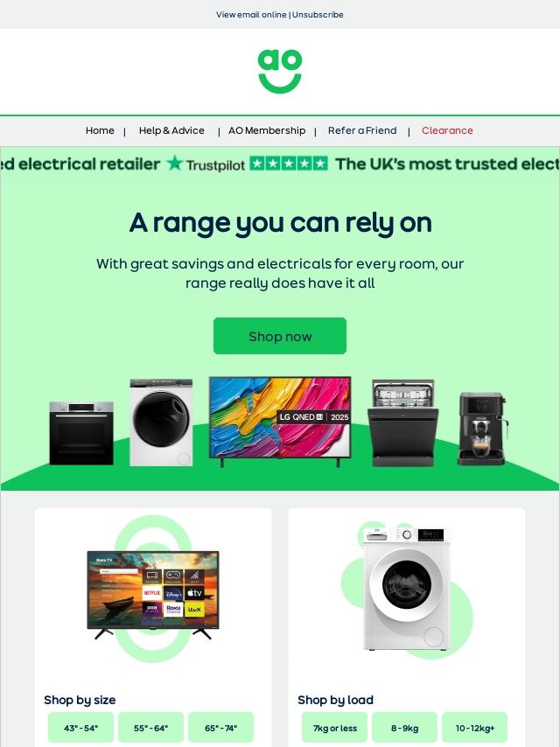Click the Trustpilot five-star rating
560x747 pixels.
(289, 164)
